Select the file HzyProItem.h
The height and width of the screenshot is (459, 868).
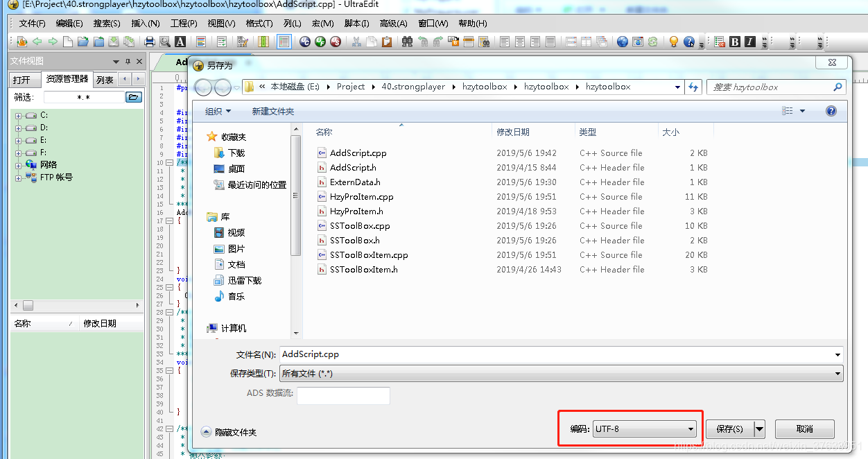click(x=356, y=211)
